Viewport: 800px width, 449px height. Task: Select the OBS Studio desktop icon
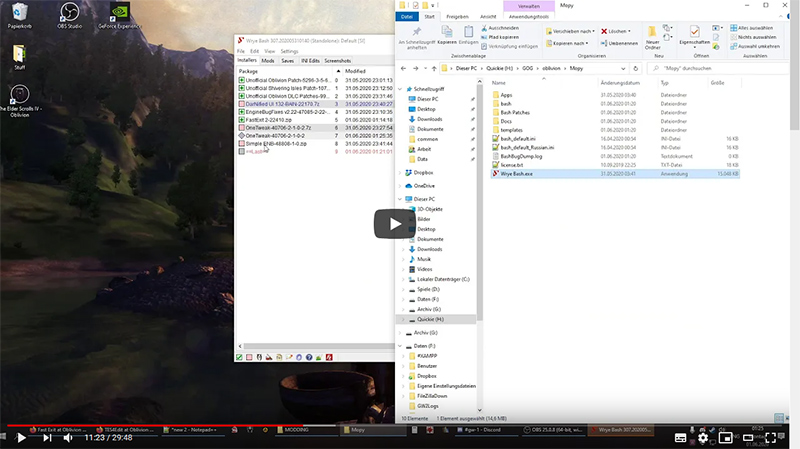[69, 15]
